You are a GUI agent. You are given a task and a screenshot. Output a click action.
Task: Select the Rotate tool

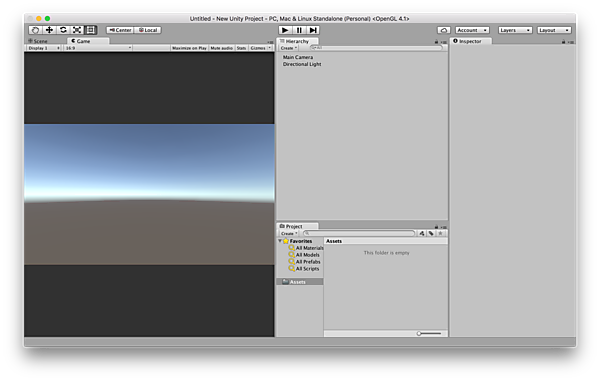pyautogui.click(x=63, y=30)
